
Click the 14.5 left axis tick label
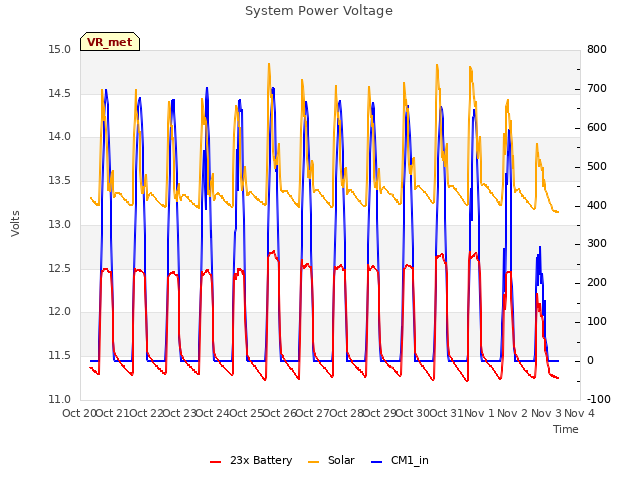[x=60, y=93]
